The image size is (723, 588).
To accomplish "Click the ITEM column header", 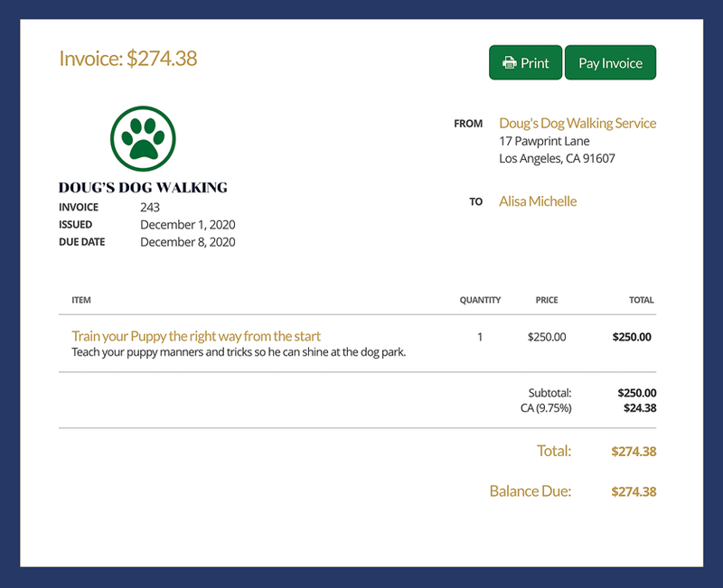I will [80, 300].
